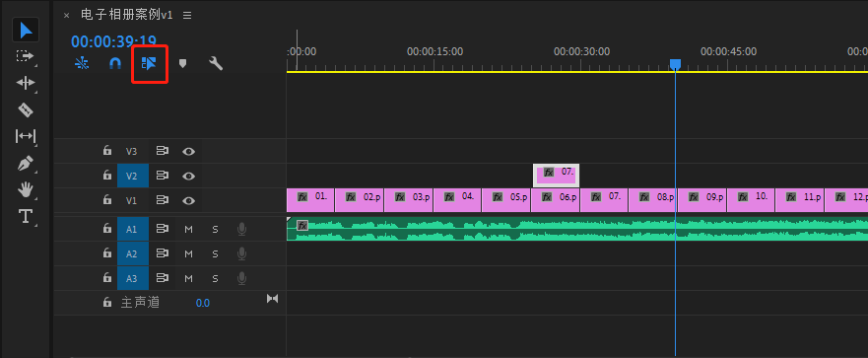Select the 11.p clip on V1
This screenshot has width=868, height=358.
click(x=799, y=200)
